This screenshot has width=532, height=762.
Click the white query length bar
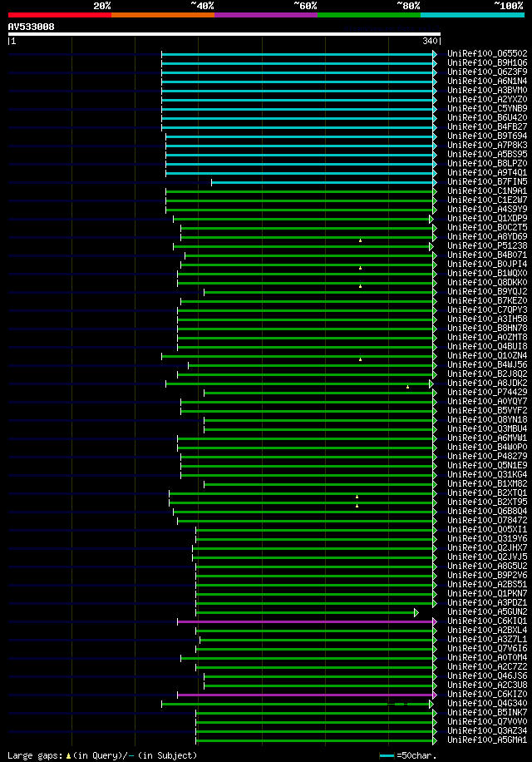(224, 34)
